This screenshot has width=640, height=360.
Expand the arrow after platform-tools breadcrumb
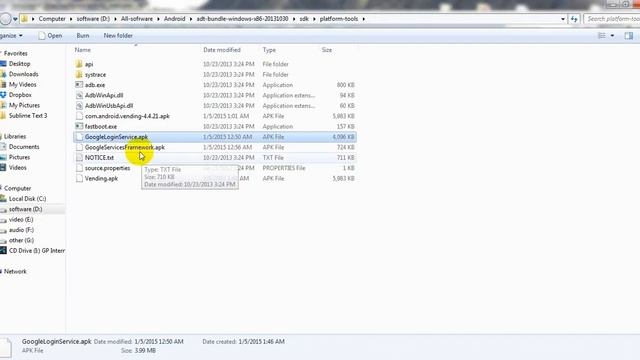point(363,19)
